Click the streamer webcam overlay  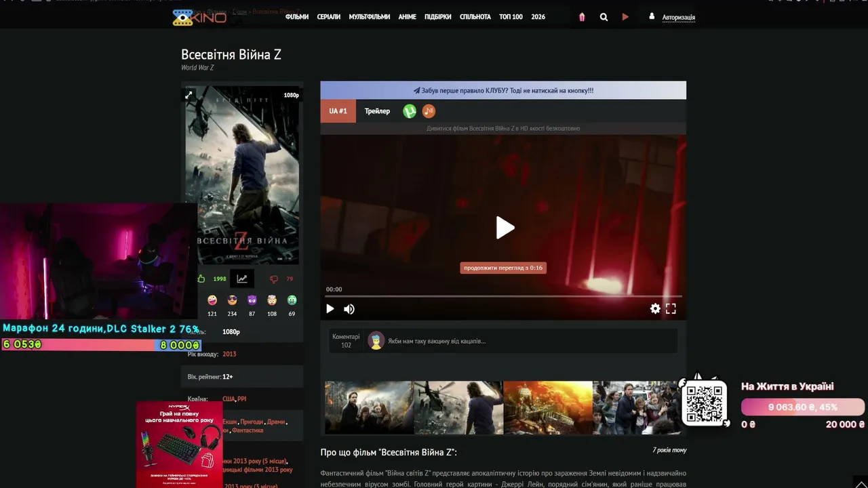click(x=99, y=262)
